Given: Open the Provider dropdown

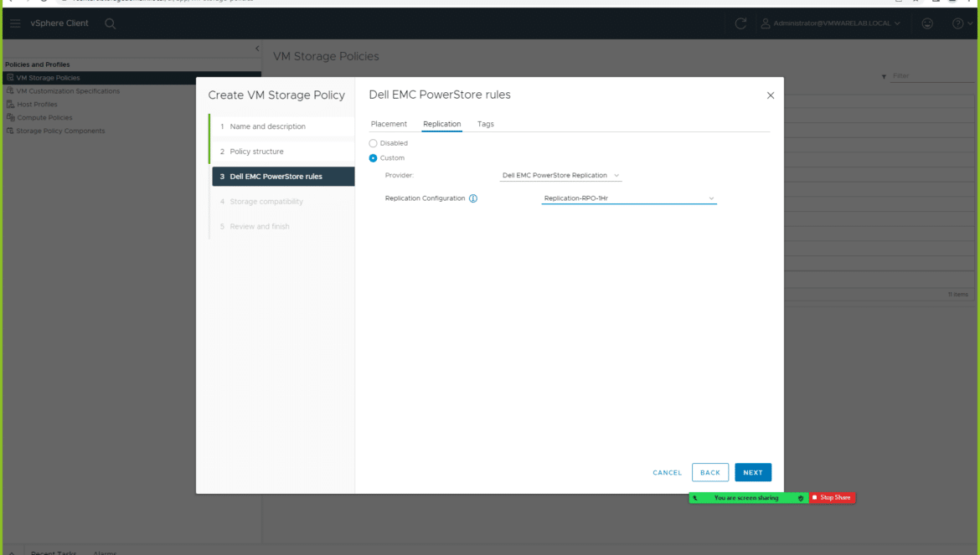Looking at the screenshot, I should point(560,176).
